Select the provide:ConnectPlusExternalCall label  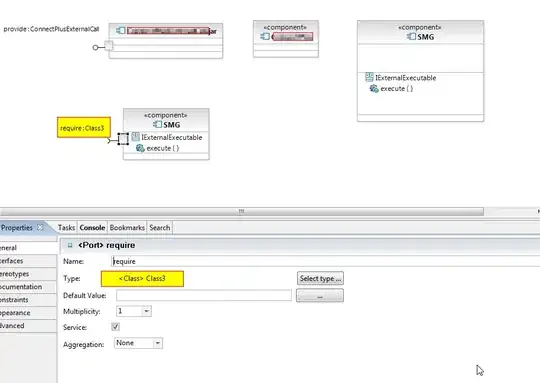click(51, 29)
